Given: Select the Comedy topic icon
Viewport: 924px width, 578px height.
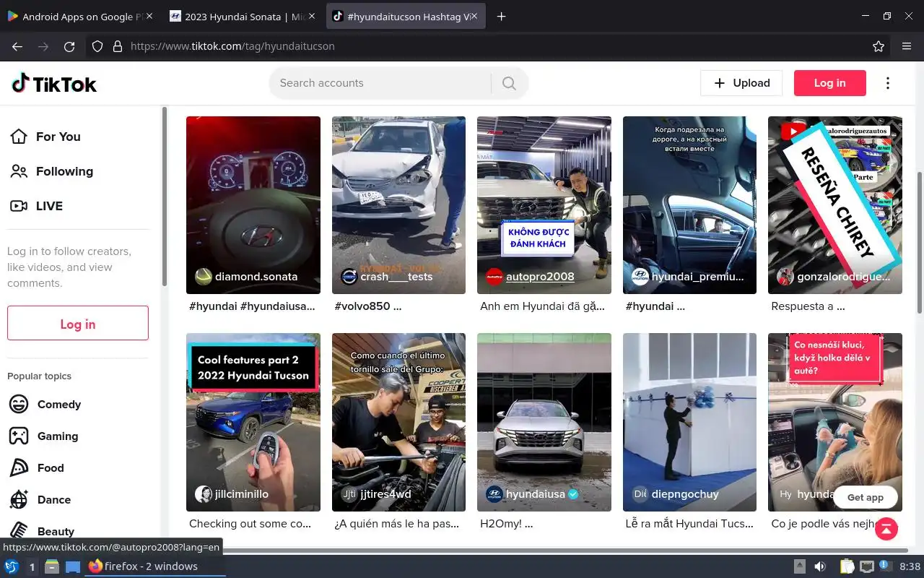Looking at the screenshot, I should pyautogui.click(x=19, y=404).
